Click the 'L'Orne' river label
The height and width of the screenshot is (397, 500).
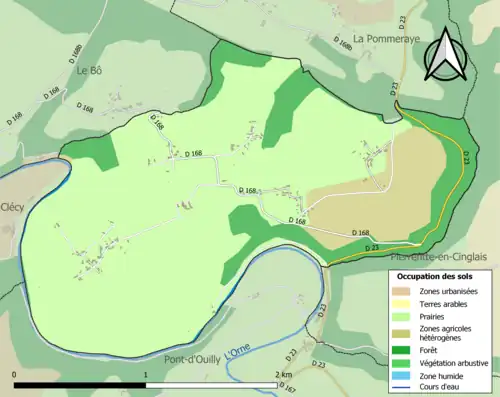[237, 352]
